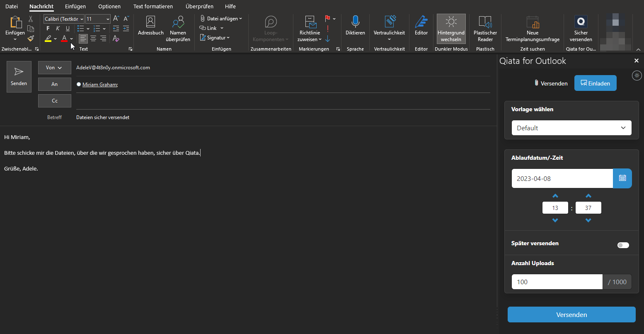Open calendar picker for Ablaufdatum
644x334 pixels.
[622, 178]
